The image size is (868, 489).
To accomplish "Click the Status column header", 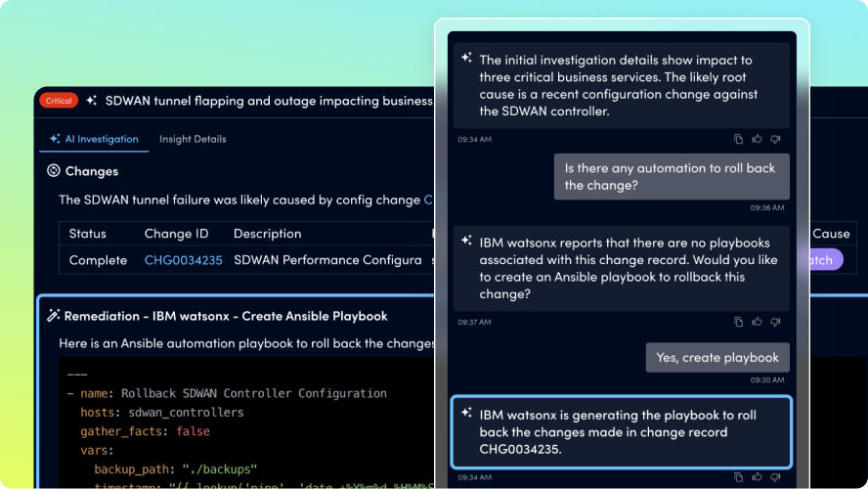I will pos(87,234).
